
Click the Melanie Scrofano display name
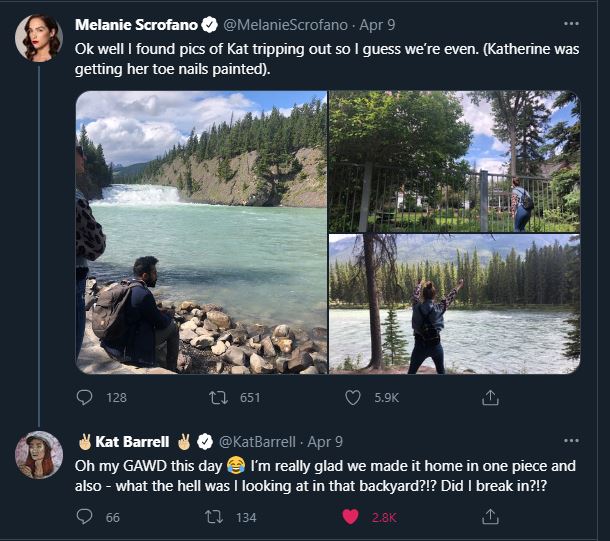click(x=135, y=24)
